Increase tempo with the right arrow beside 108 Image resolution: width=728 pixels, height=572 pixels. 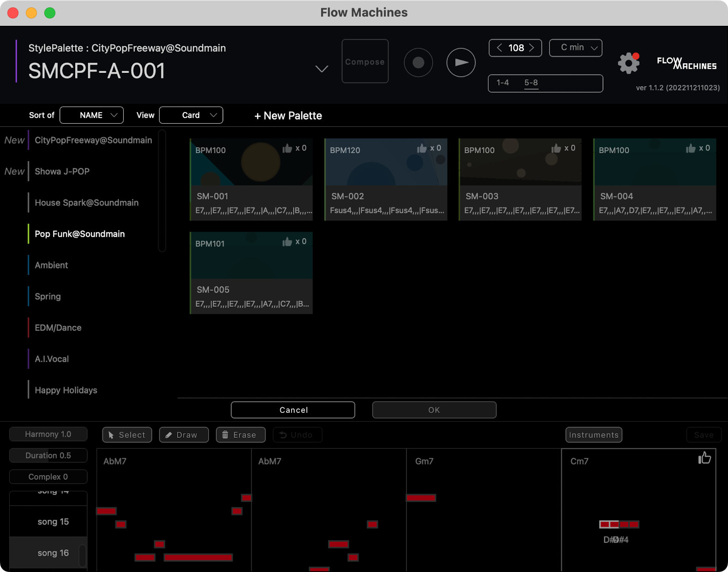click(532, 48)
